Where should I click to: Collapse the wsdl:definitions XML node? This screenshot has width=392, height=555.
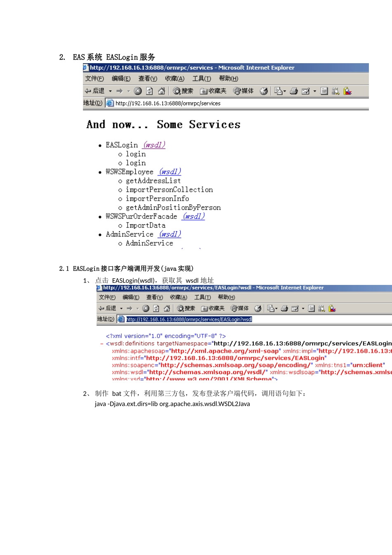point(102,344)
